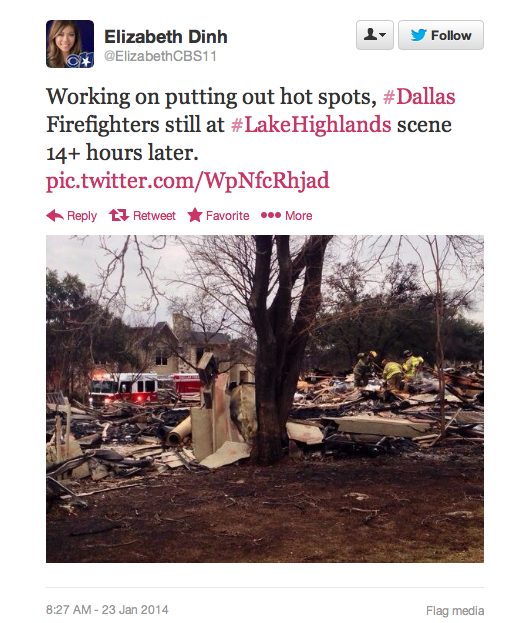Open the user actions person dropdown
Screen dimensions: 527x623
pos(375,35)
